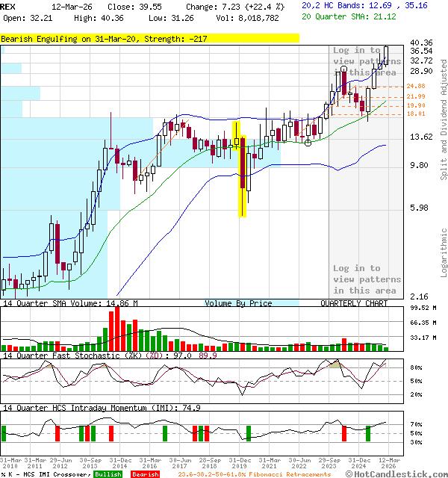Click the yellow Bearish Engulfing pattern banner
This screenshot has height=478, width=448.
[x=149, y=38]
